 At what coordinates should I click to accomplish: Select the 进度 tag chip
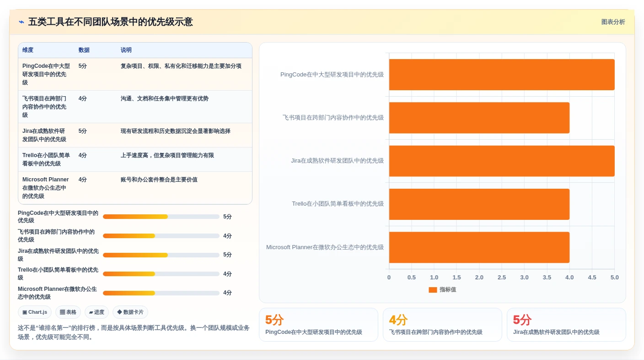click(x=97, y=312)
